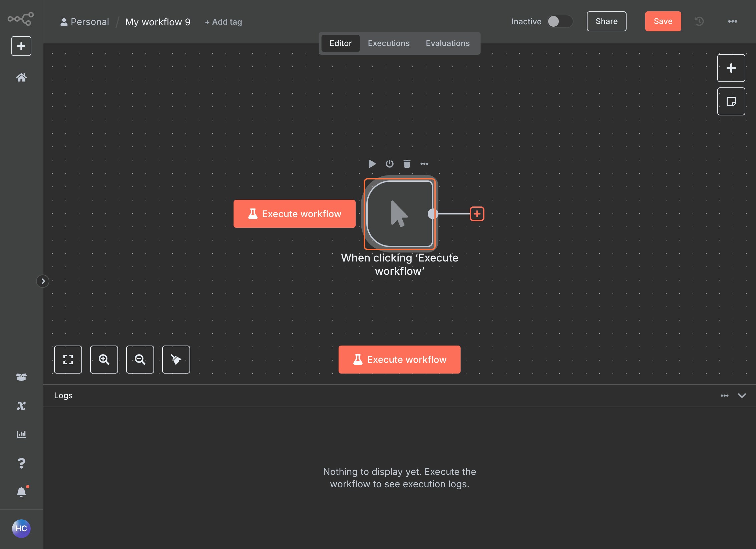Open the help question mark icon
756x549 pixels.
click(21, 463)
